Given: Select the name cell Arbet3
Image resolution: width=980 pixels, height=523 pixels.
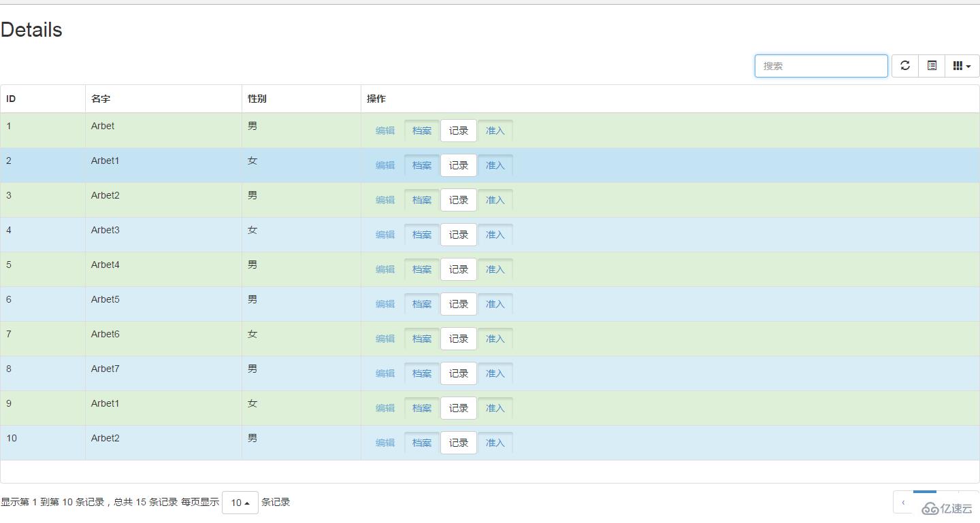Looking at the screenshot, I should [163, 235].
